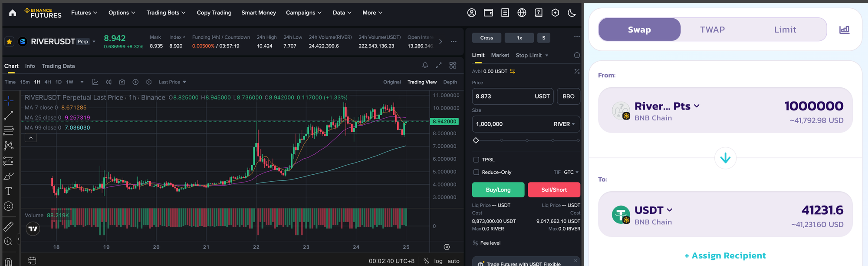The width and height of the screenshot is (868, 266).
Task: Click the price alert bell icon
Action: 425,65
